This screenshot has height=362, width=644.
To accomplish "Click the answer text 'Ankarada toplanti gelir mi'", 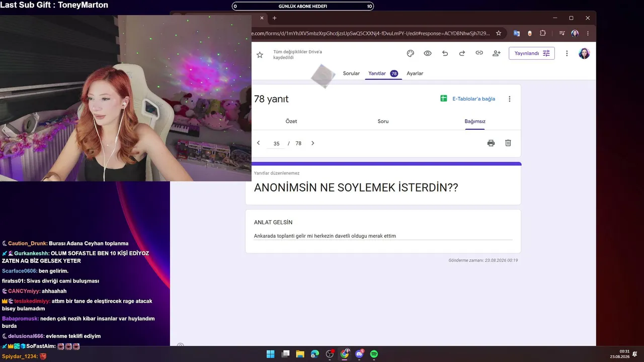I will tap(283, 236).
